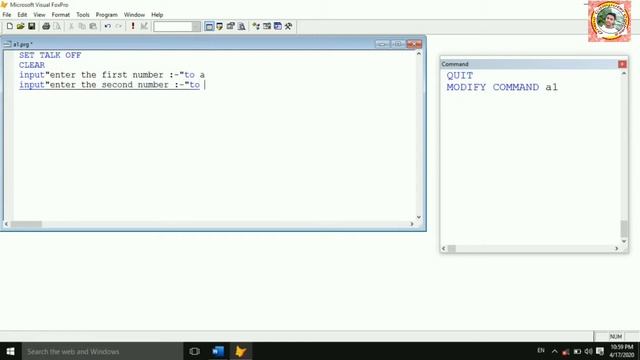Click the Print toolbar icon
Screen dimensions: 640x360
coord(46,27)
